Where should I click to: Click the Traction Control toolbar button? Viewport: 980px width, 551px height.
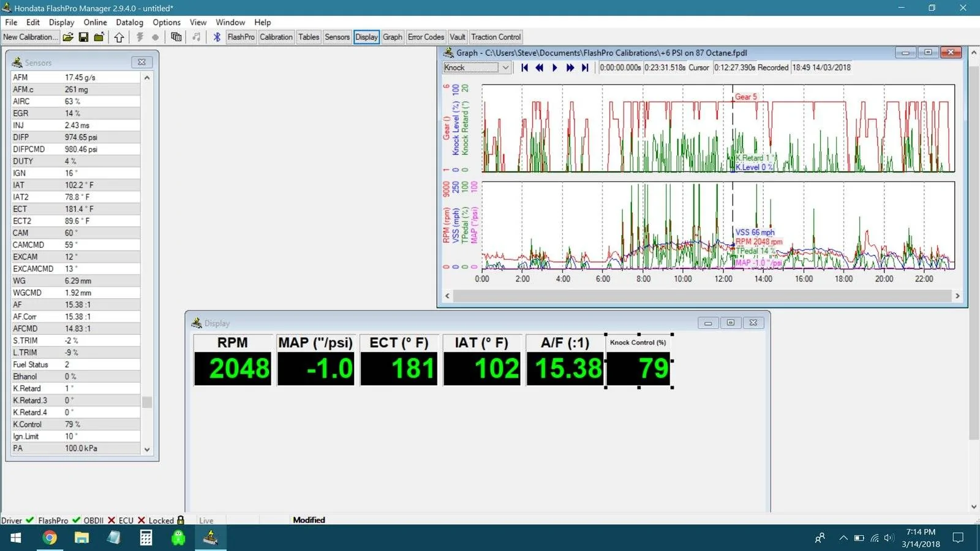point(496,37)
